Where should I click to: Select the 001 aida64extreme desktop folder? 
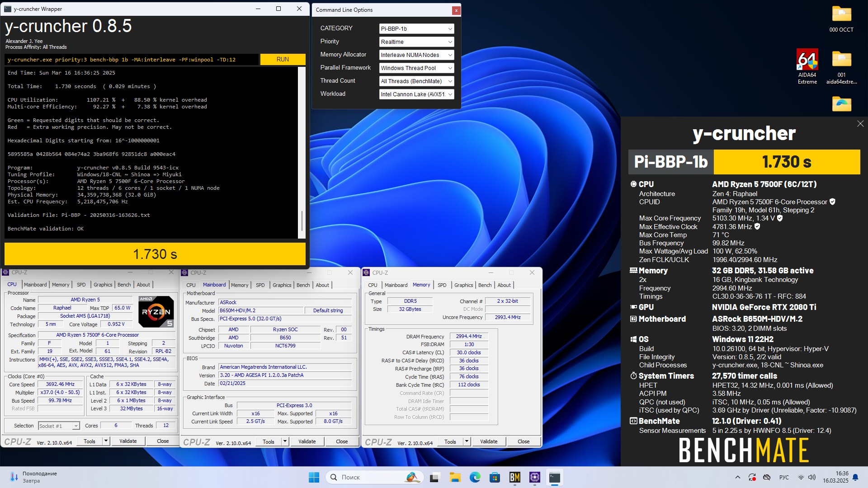click(841, 67)
